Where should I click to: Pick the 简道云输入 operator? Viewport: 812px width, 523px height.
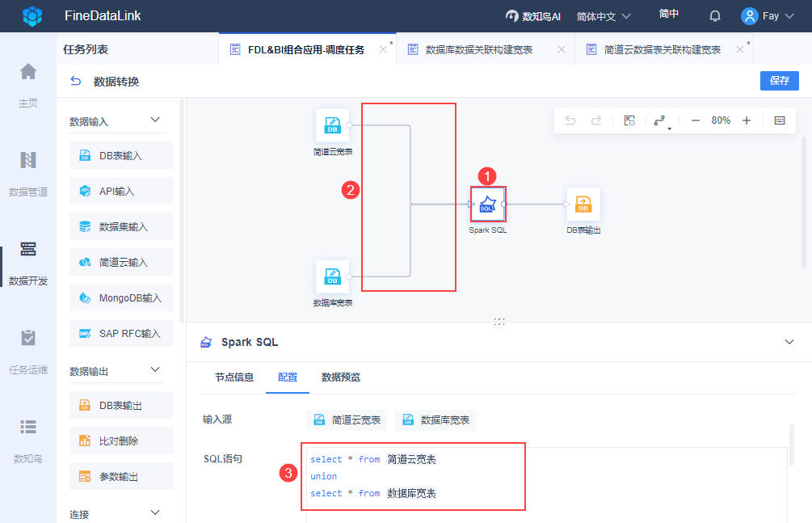point(121,262)
